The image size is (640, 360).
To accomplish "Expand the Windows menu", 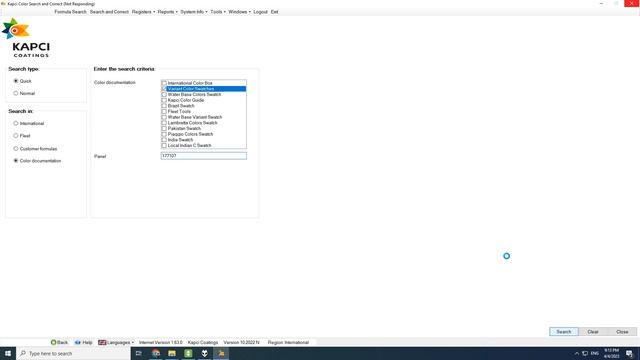I will click(240, 12).
